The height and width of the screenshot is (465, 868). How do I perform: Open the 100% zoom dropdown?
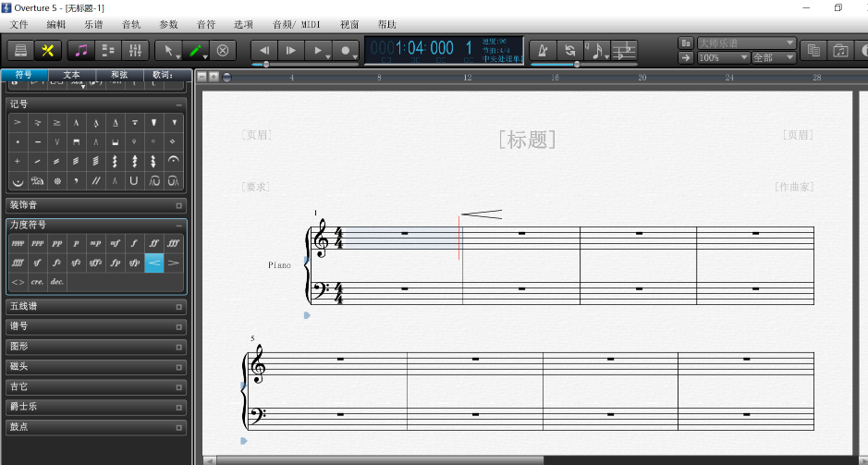pyautogui.click(x=723, y=57)
